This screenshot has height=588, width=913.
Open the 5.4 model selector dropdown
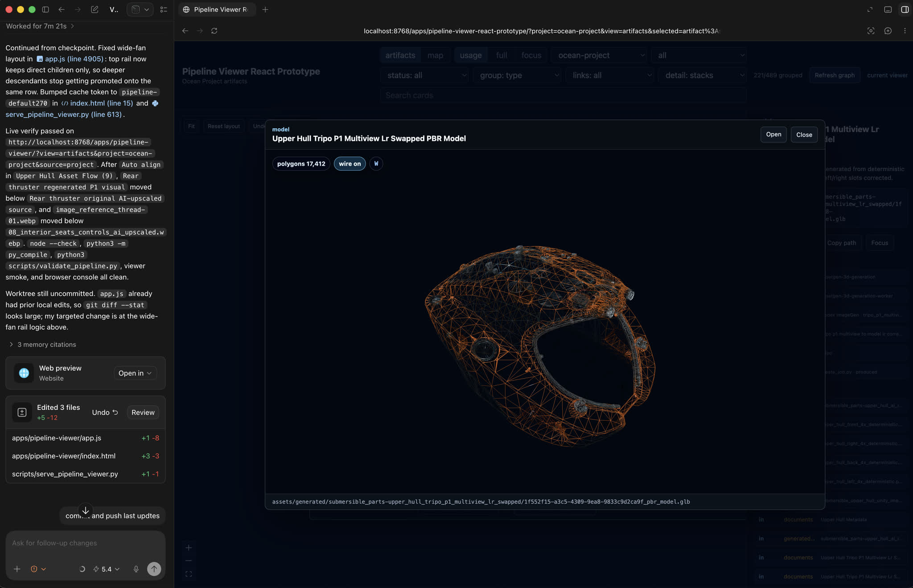106,569
